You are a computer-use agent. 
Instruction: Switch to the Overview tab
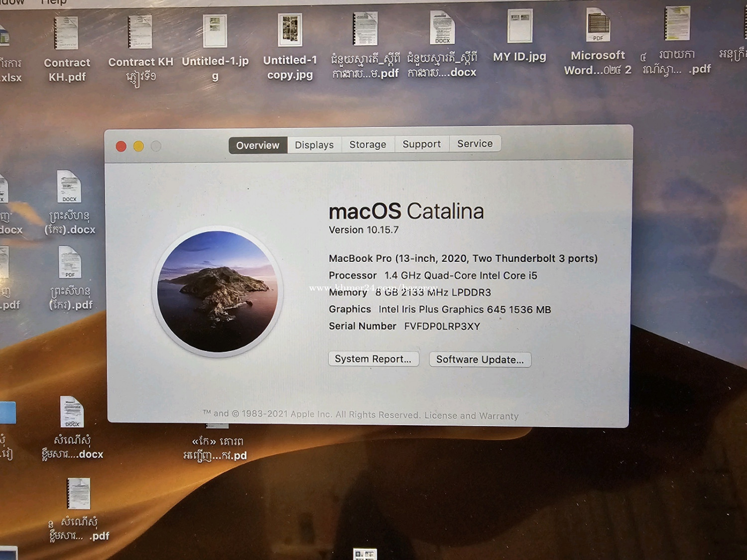point(258,145)
